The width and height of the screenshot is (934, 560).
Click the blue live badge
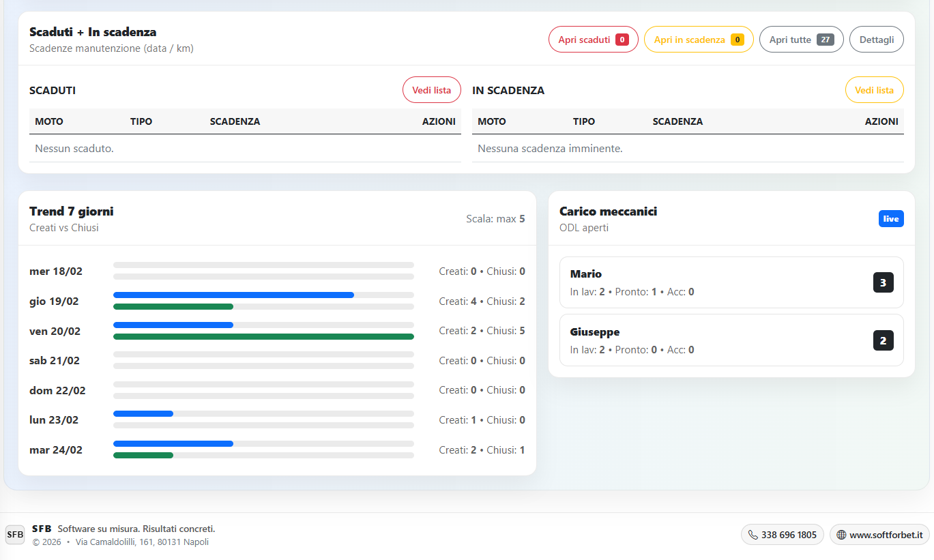coord(891,218)
